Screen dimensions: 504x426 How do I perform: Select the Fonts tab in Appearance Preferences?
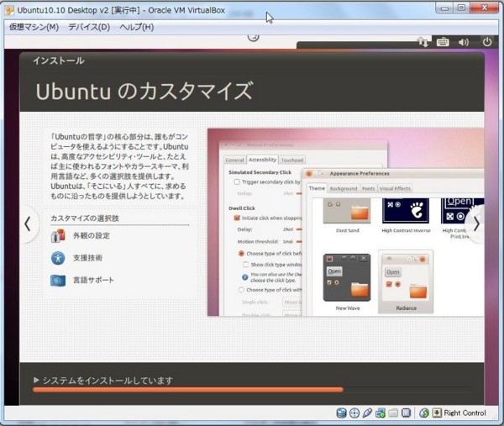point(369,188)
